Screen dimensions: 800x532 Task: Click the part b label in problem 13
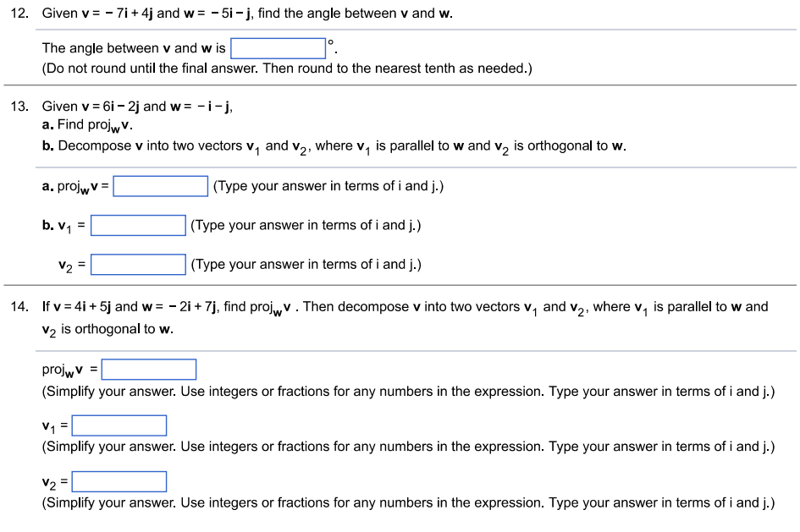pyautogui.click(x=47, y=145)
